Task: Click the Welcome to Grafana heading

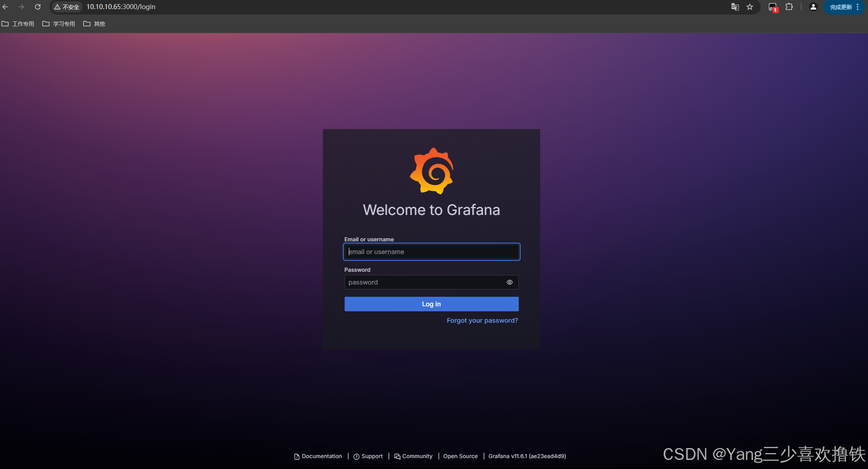Action: pyautogui.click(x=431, y=210)
